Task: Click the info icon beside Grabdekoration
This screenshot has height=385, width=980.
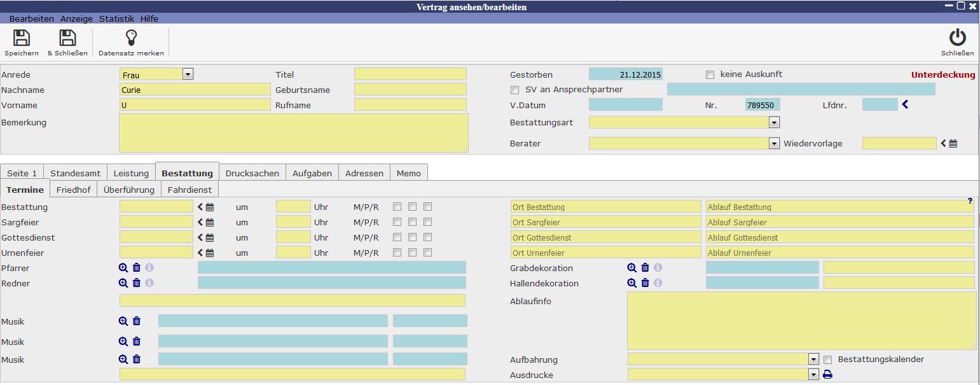Action: (x=658, y=268)
